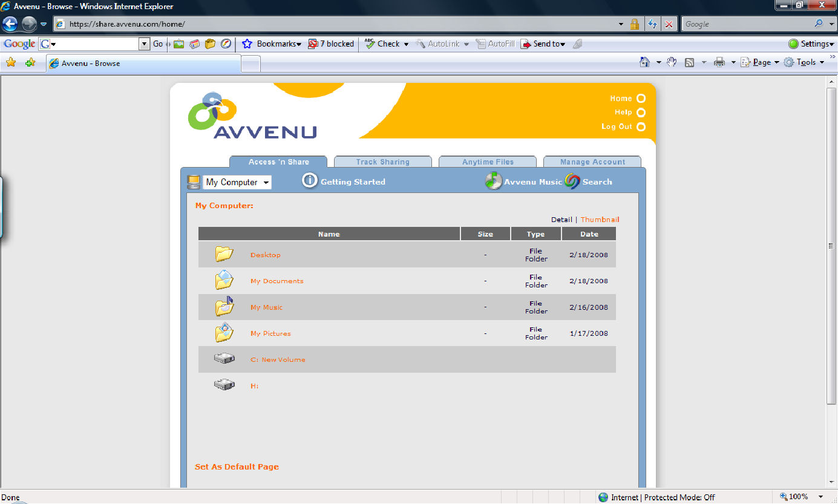This screenshot has height=504, width=838.
Task: Click the magnifier search icon
Action: point(819,24)
